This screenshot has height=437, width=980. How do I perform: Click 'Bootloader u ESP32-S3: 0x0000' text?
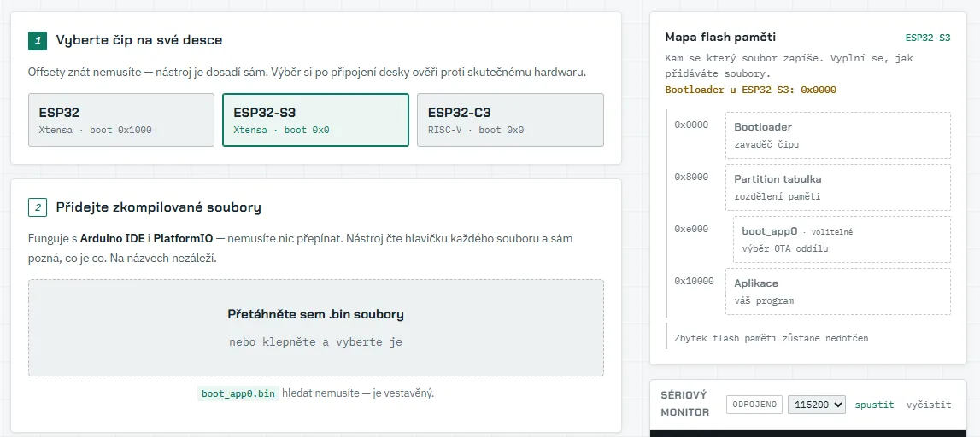(x=751, y=90)
